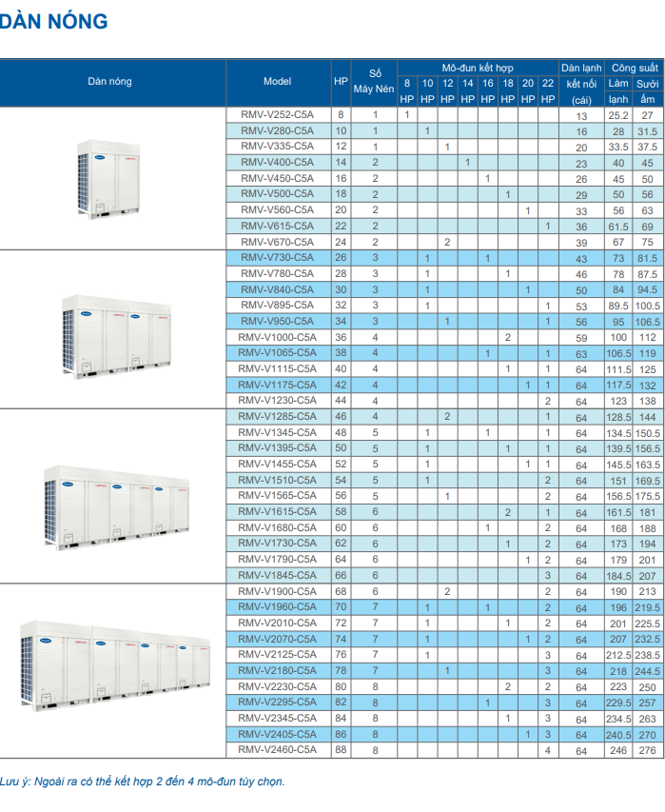Click the Công suất header
Image resolution: width=665 pixels, height=812 pixels.
tap(635, 68)
